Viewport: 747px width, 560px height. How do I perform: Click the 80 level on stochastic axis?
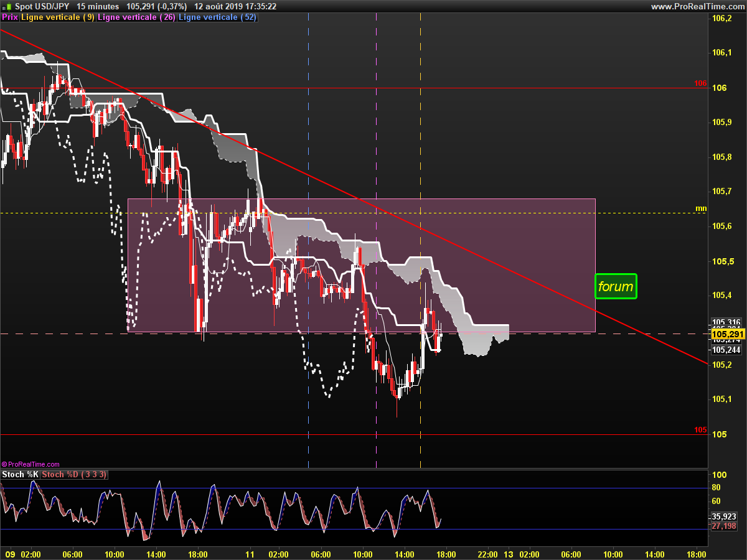coord(716,488)
